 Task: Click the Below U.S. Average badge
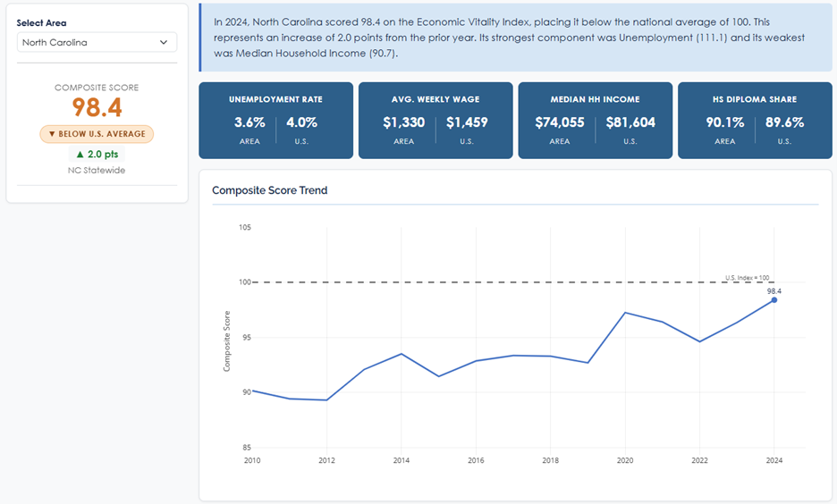97,134
